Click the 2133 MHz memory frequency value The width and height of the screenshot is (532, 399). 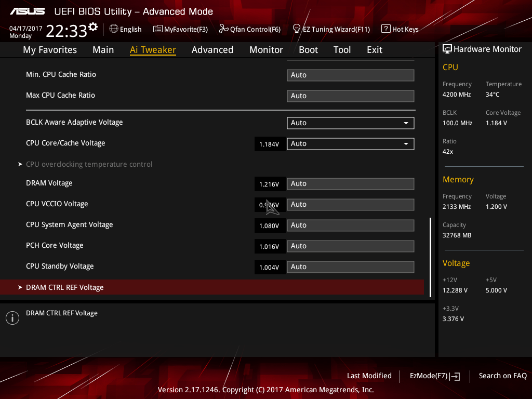click(x=457, y=207)
